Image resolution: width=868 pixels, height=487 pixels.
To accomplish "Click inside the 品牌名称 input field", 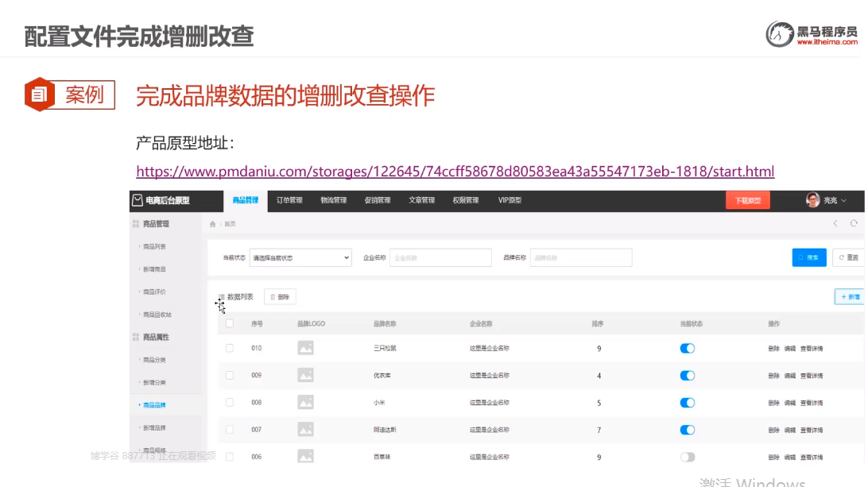I will pyautogui.click(x=581, y=258).
